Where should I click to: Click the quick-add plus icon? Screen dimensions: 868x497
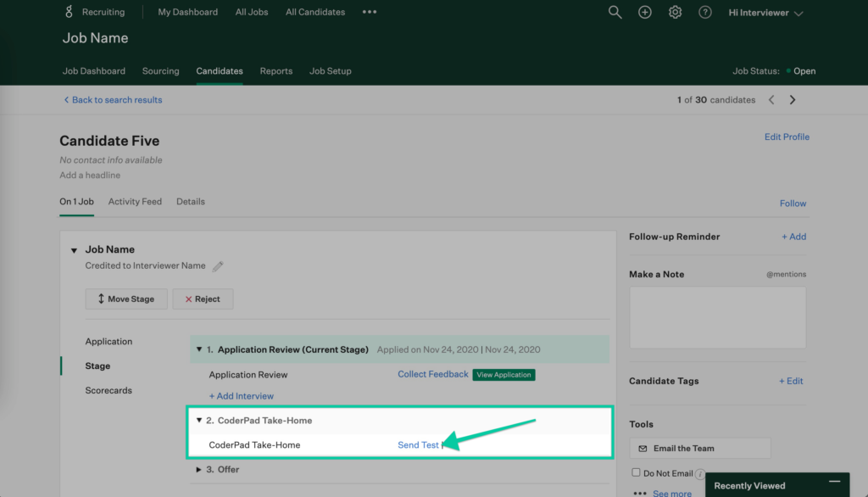[645, 12]
